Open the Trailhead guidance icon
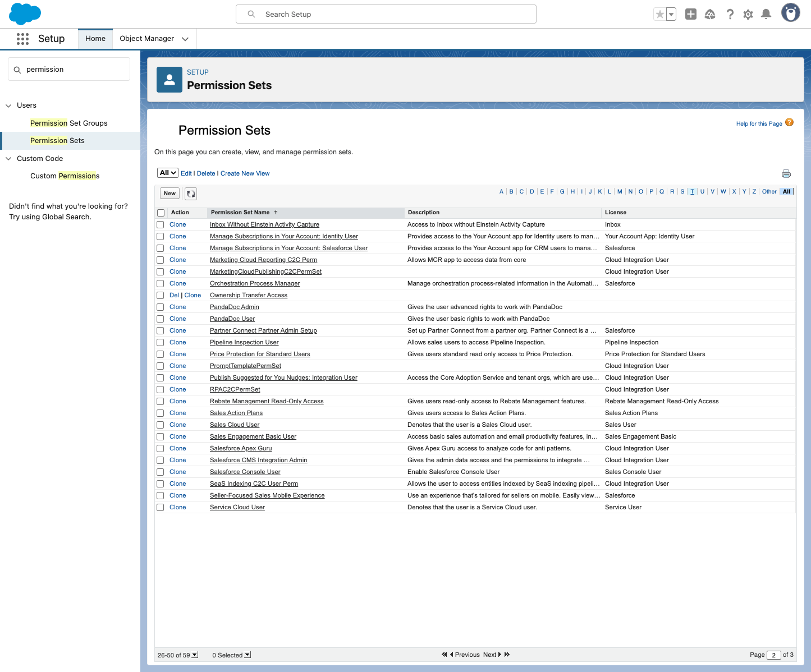 point(710,14)
